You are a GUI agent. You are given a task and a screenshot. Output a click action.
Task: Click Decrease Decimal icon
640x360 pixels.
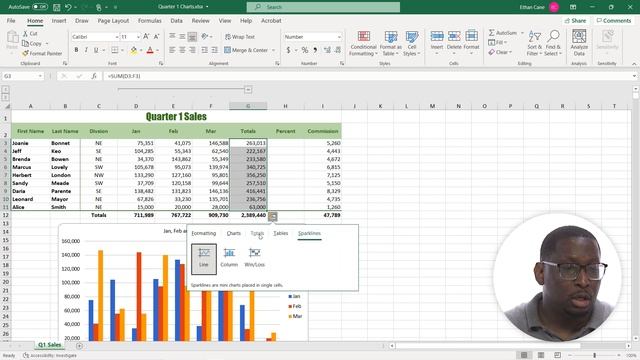[338, 50]
